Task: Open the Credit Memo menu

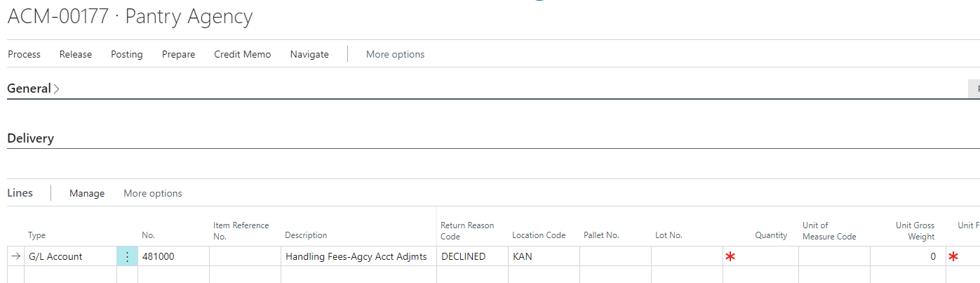Action: click(243, 54)
